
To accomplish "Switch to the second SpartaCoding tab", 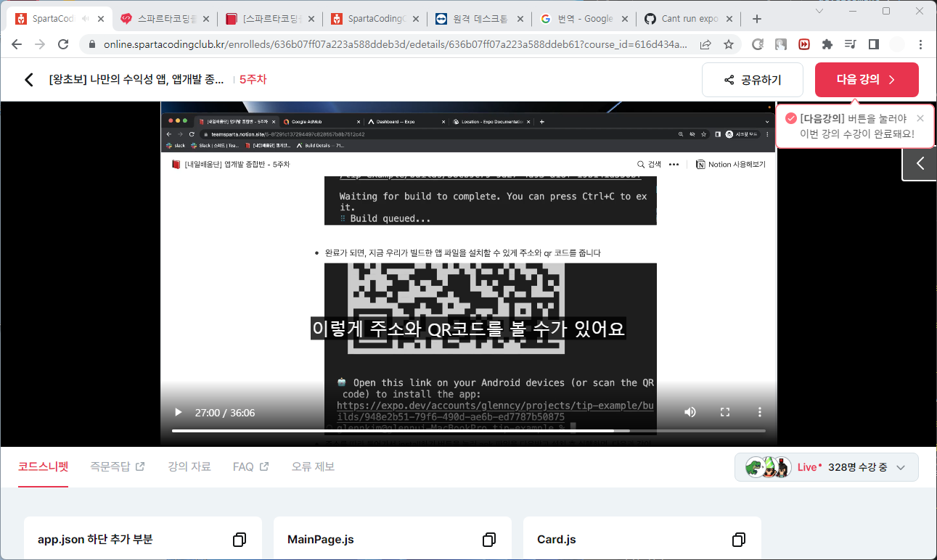I will tap(373, 19).
